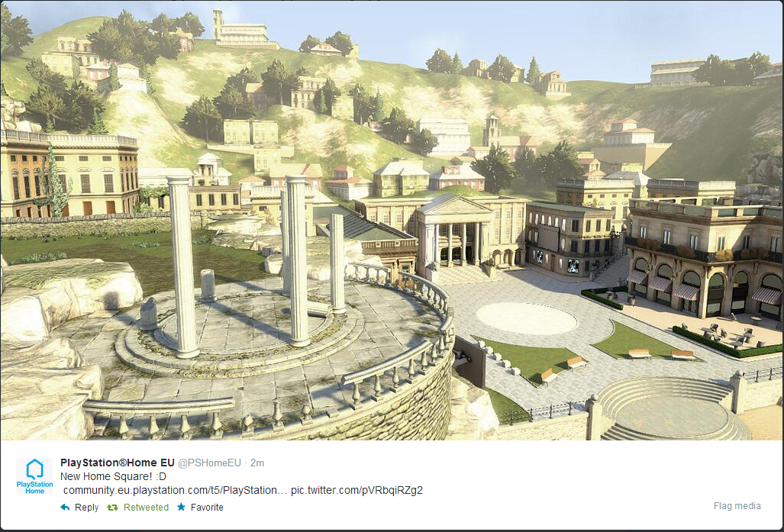Open the community.eu.playstation.com link
Screen dimensions: 784x532
pyautogui.click(x=175, y=490)
